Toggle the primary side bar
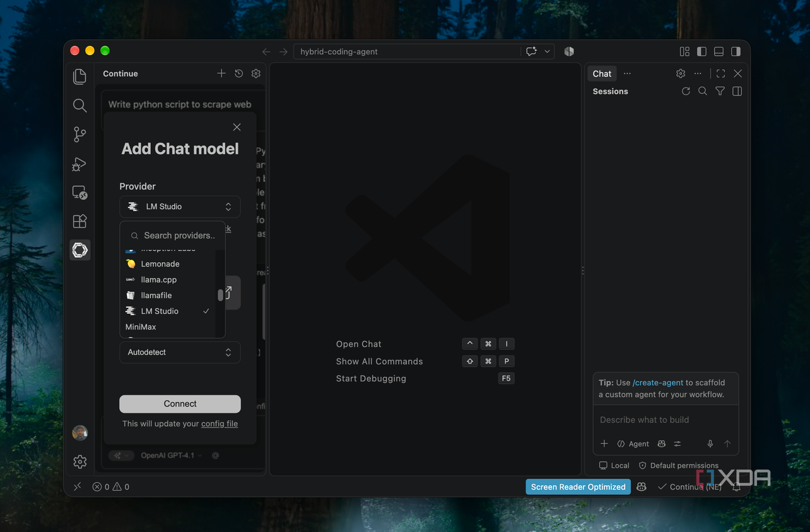810x532 pixels. 701,52
